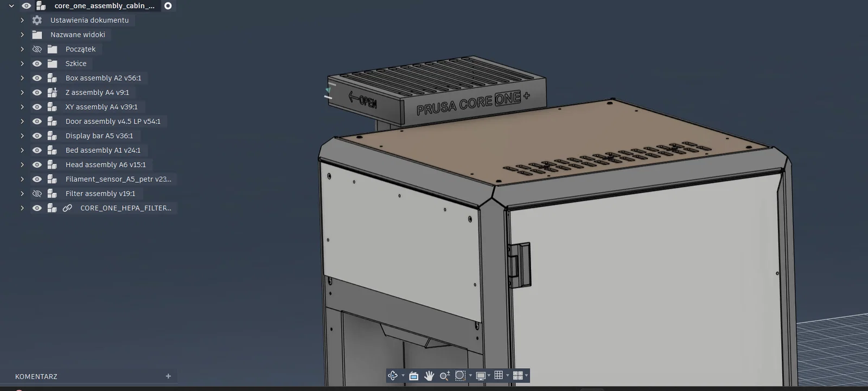Click the root core_one_assembly_cabin component icon

41,6
